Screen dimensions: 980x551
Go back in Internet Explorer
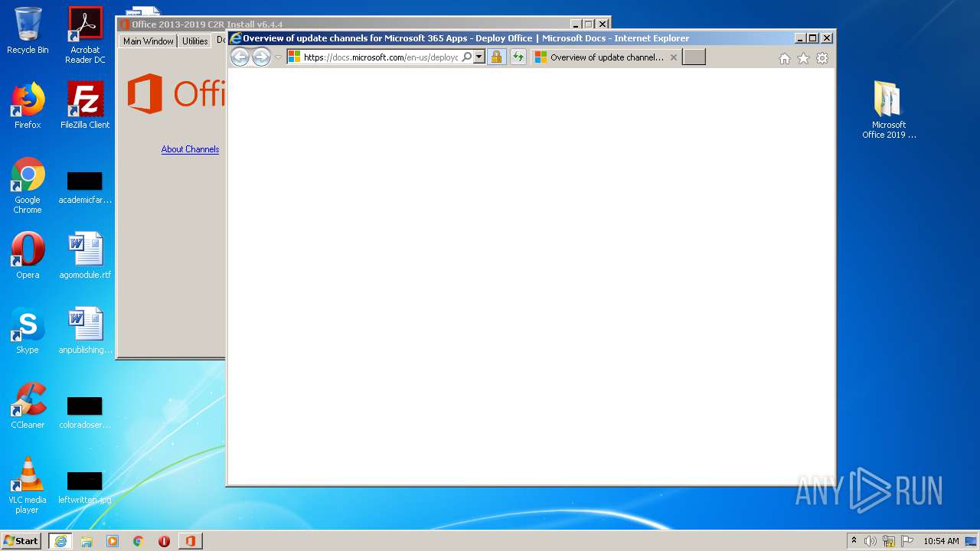pos(240,57)
